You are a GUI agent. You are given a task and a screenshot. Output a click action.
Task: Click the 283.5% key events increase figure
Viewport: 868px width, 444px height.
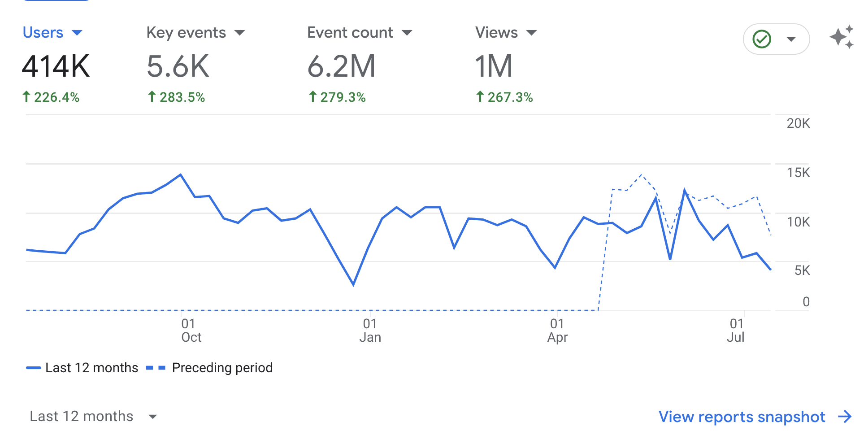pos(177,97)
